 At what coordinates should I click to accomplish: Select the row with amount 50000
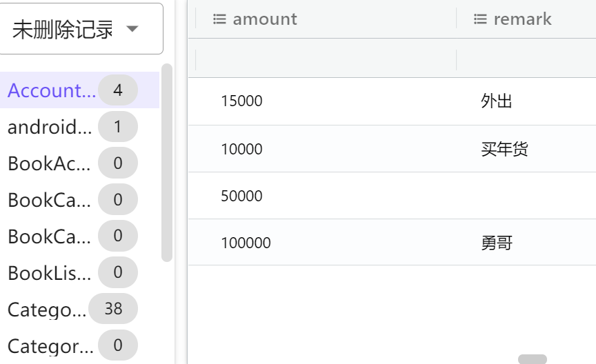[x=242, y=196]
